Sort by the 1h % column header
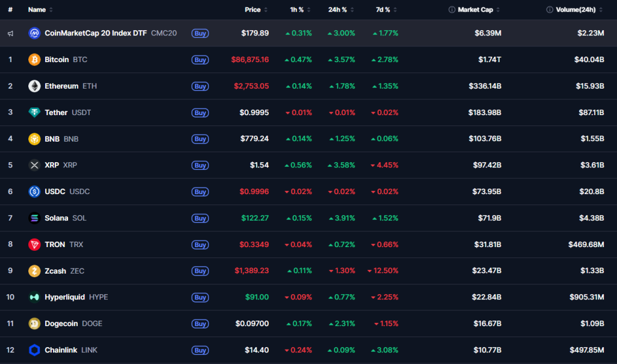The width and height of the screenshot is (617, 364). 300,10
